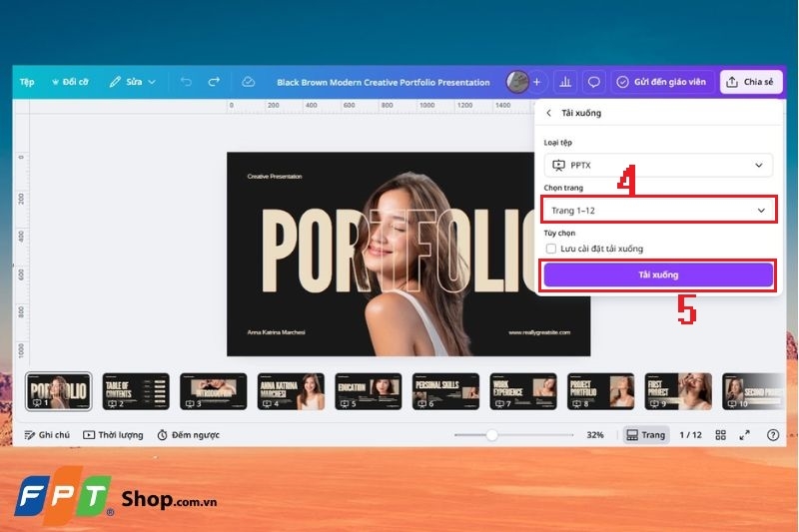Enter fullscreen with the expand arrows icon

744,435
